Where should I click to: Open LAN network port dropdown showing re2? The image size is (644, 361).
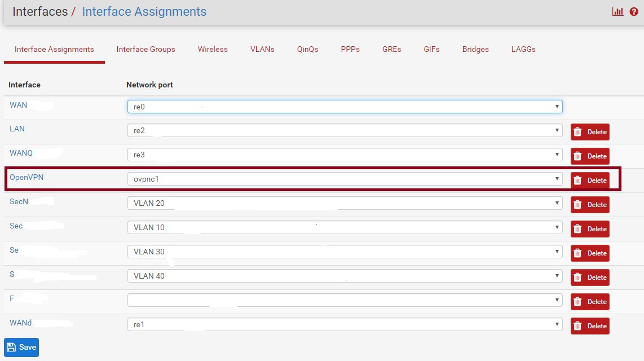(345, 131)
